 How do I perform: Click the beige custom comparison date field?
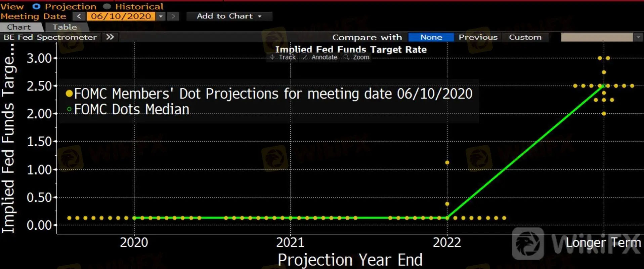coord(597,37)
